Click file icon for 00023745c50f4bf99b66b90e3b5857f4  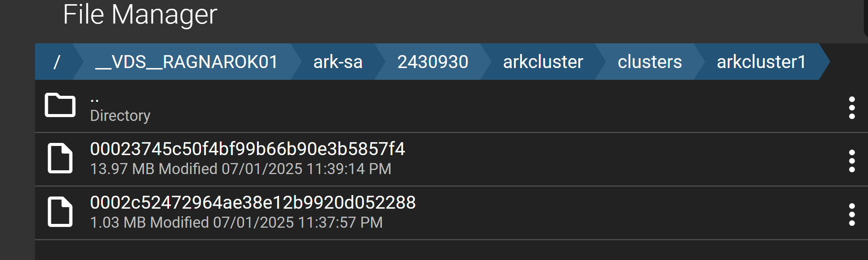click(60, 158)
